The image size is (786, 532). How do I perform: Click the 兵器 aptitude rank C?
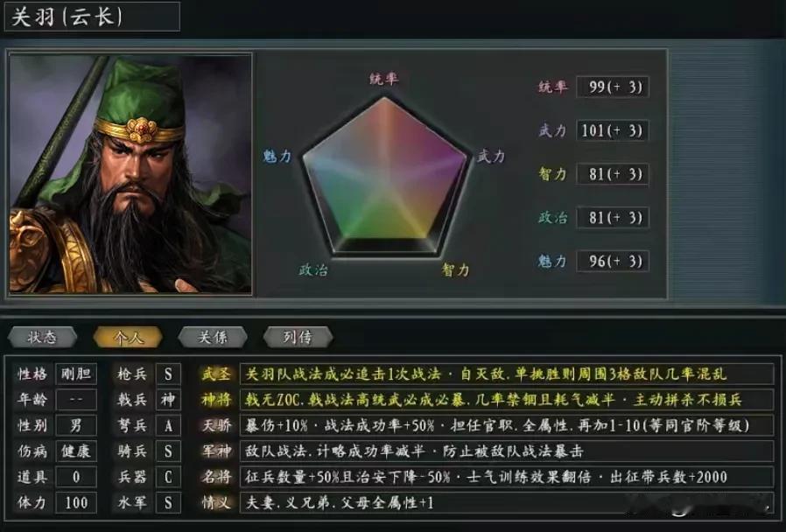pos(168,477)
